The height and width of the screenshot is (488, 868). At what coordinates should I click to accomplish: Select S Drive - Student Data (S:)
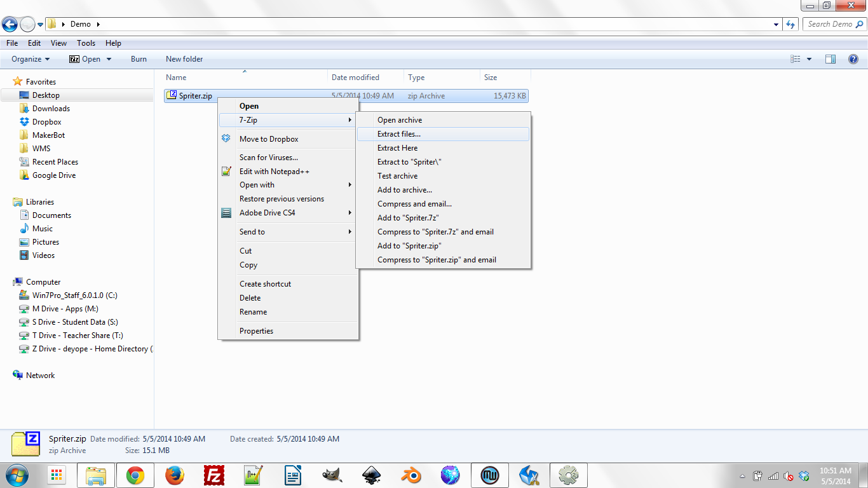pos(75,322)
